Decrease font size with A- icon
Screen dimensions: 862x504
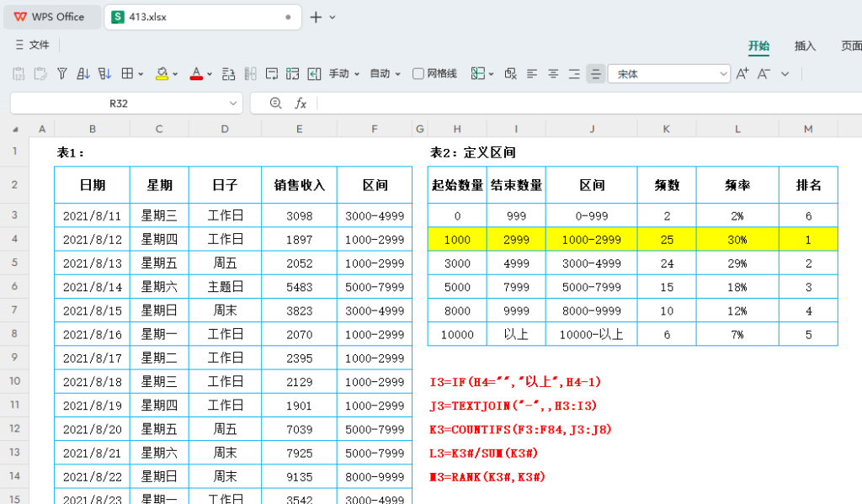coord(764,74)
